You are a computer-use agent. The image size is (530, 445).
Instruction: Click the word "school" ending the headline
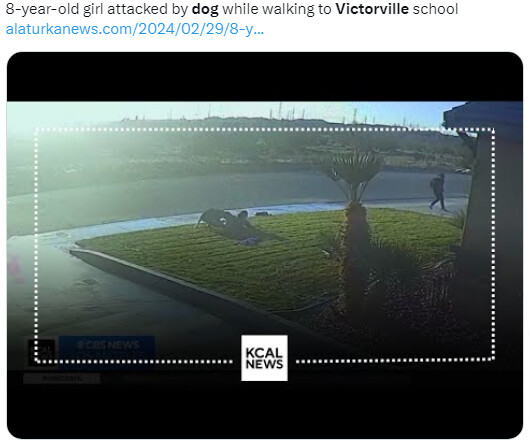tap(435, 9)
